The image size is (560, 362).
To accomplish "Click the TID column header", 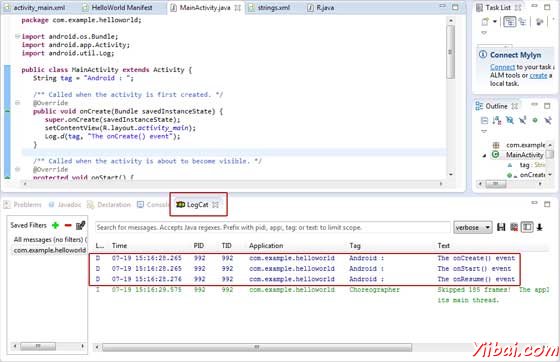I will point(226,246).
